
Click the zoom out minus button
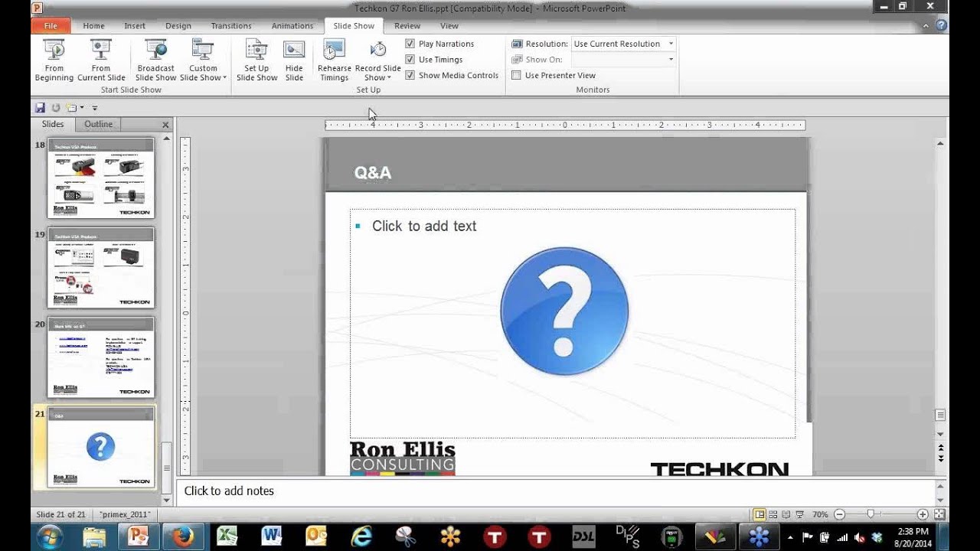pos(840,515)
